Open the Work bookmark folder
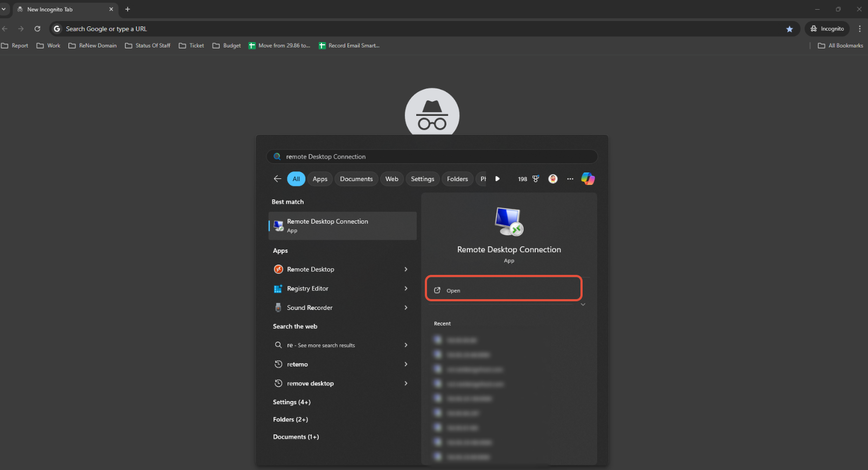Viewport: 868px width, 470px height. (48, 46)
